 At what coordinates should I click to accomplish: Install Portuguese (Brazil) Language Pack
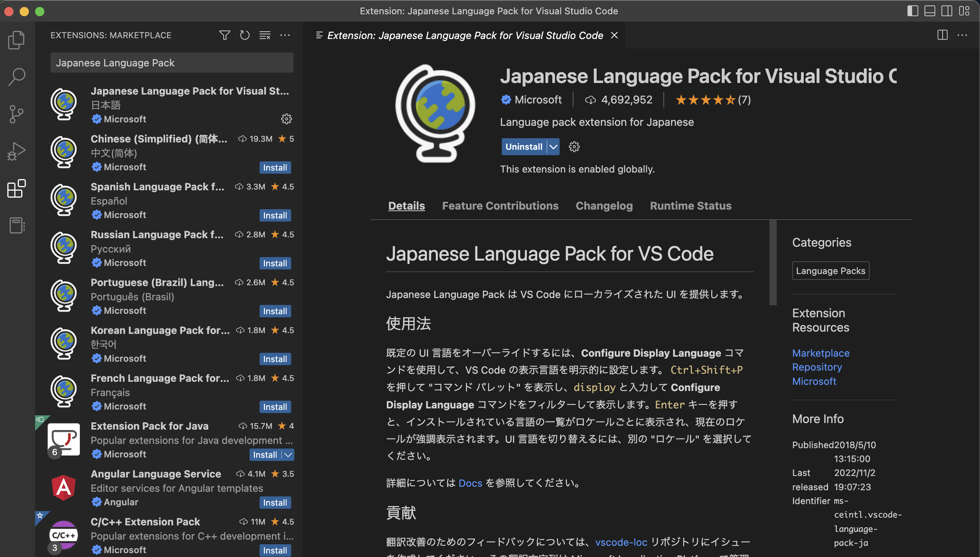click(x=275, y=311)
